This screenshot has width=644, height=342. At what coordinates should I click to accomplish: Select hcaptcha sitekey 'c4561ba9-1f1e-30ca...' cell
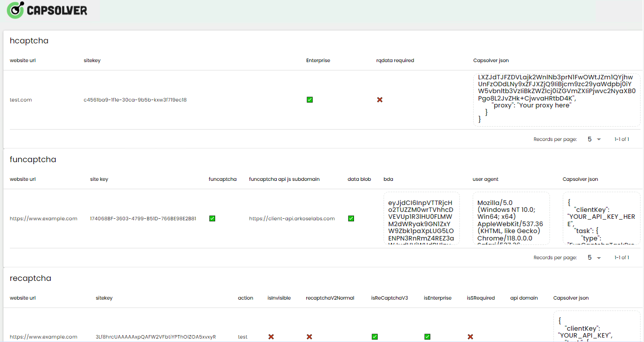click(135, 100)
